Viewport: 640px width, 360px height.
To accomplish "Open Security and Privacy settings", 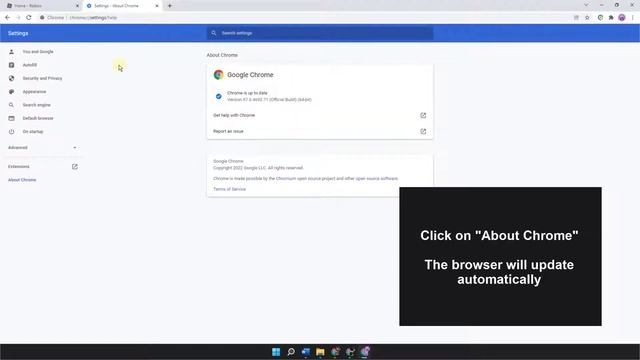I will point(42,78).
